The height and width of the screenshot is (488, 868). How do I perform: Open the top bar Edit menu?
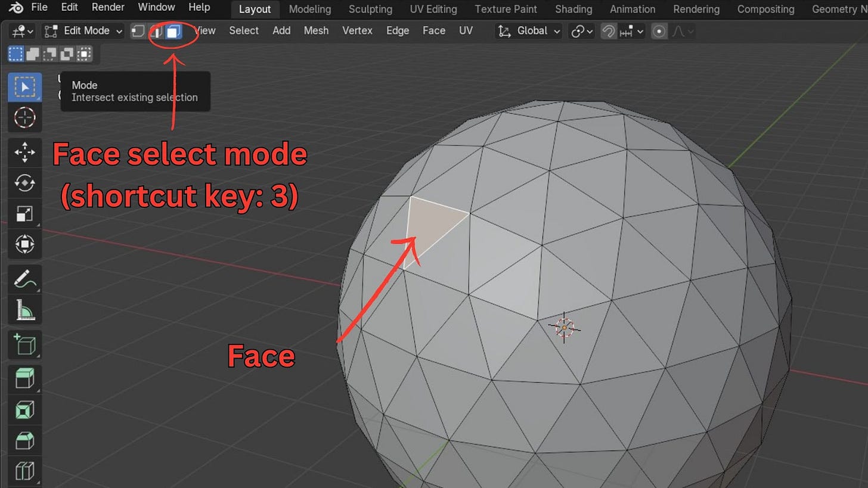point(70,7)
